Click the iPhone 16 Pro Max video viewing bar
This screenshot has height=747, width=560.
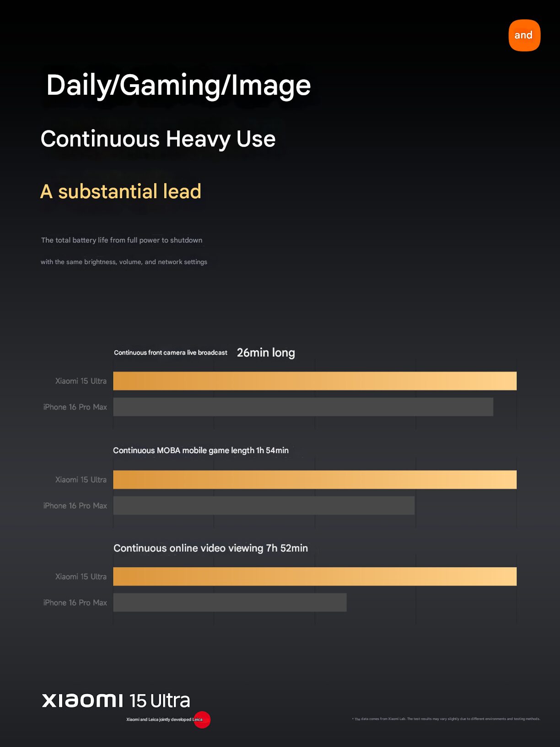pyautogui.click(x=230, y=603)
